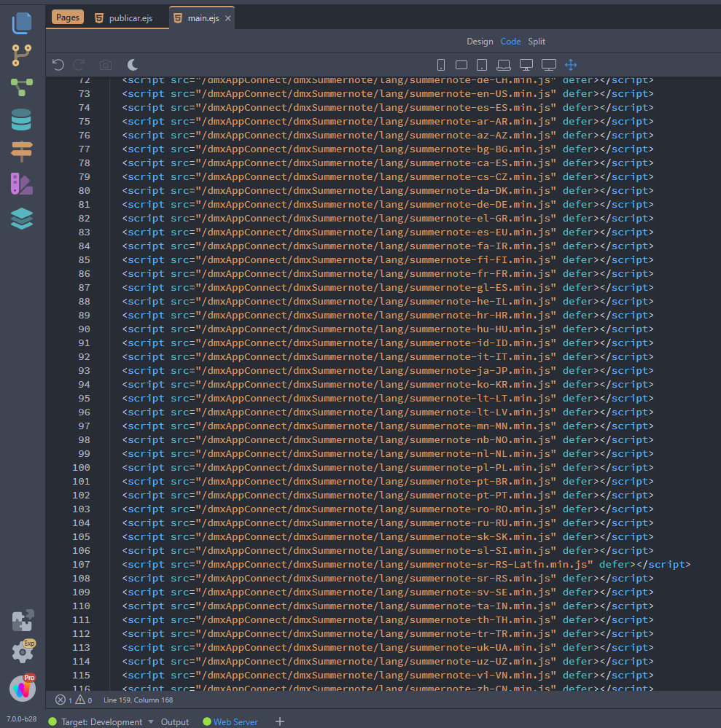
Task: Select the landscape phone viewport icon
Action: (x=461, y=65)
